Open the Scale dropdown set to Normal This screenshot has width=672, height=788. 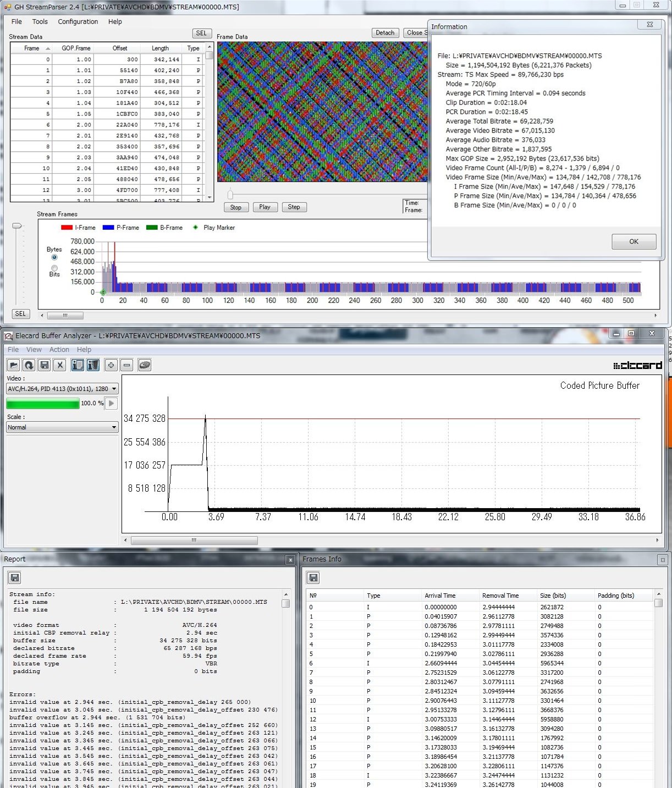(x=62, y=427)
